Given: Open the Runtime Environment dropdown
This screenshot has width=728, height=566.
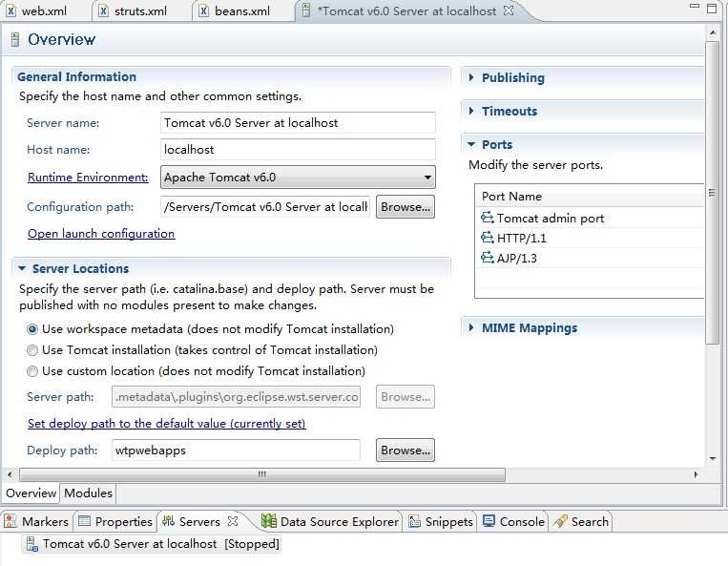Looking at the screenshot, I should (298, 178).
